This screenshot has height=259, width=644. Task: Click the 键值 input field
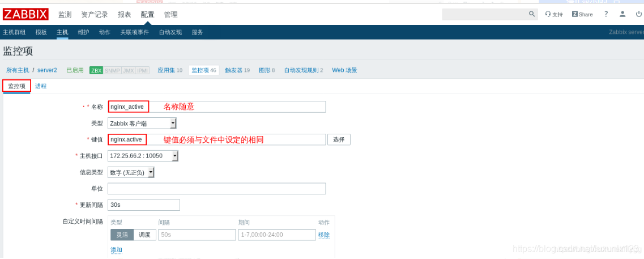point(217,139)
